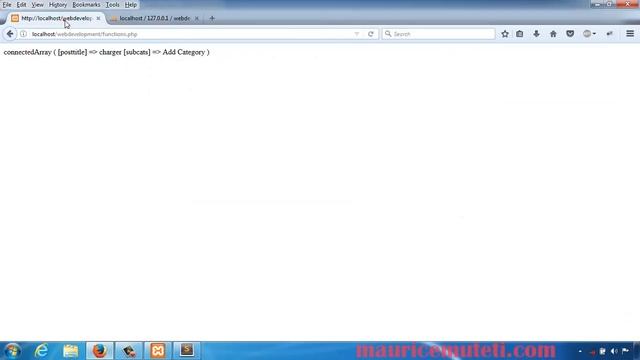This screenshot has width=640, height=360.
Task: Expand the address bar history dropdown
Action: (357, 34)
